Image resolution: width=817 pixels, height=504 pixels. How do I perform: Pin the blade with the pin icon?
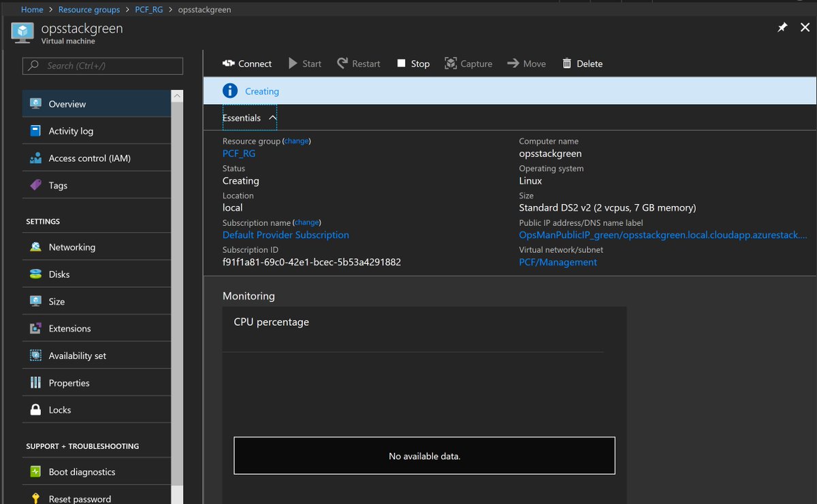(782, 27)
